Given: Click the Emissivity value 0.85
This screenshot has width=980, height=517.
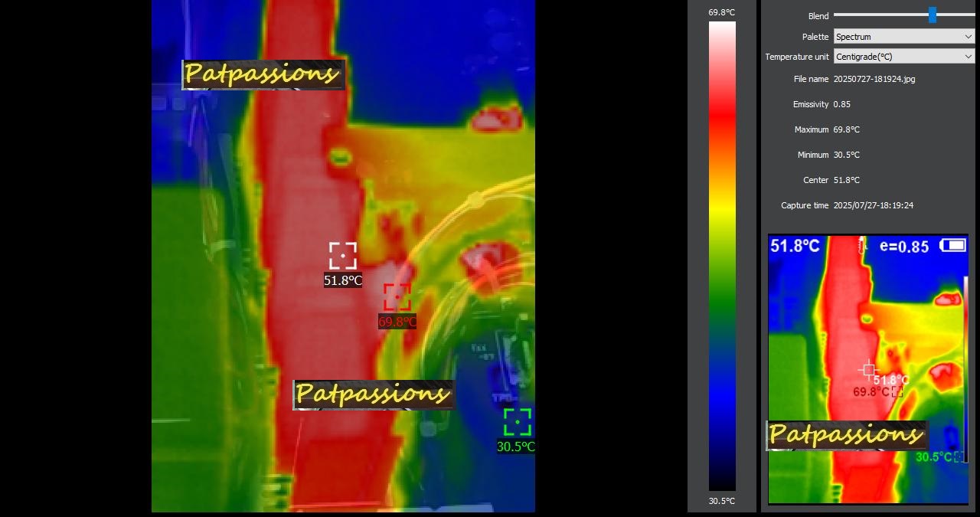Looking at the screenshot, I should click(841, 104).
